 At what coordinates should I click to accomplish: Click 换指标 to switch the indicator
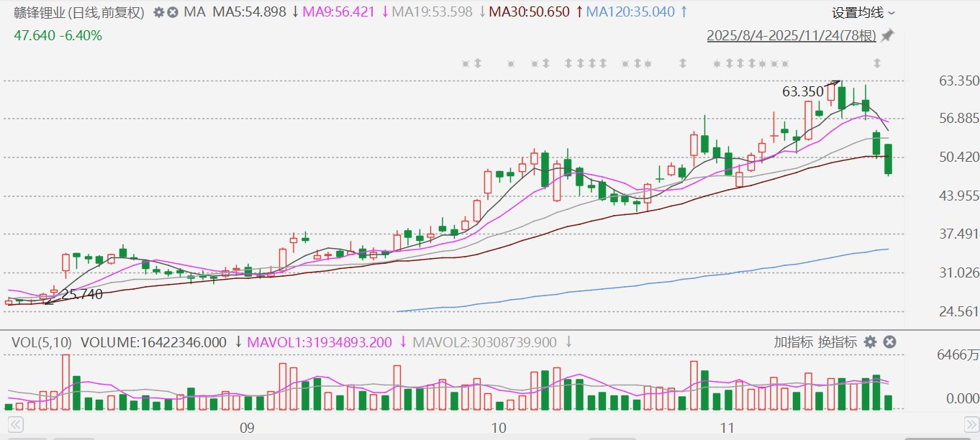pyautogui.click(x=838, y=342)
